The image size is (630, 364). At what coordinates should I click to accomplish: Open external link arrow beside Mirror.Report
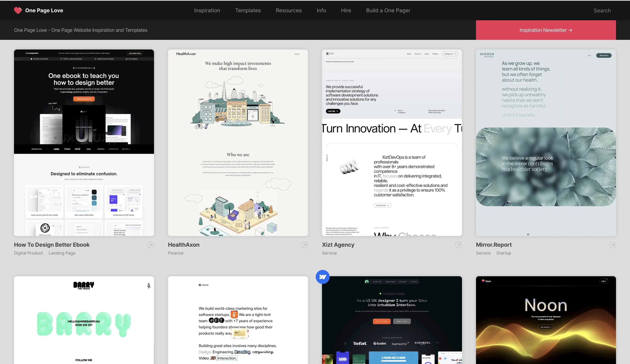pos(612,245)
